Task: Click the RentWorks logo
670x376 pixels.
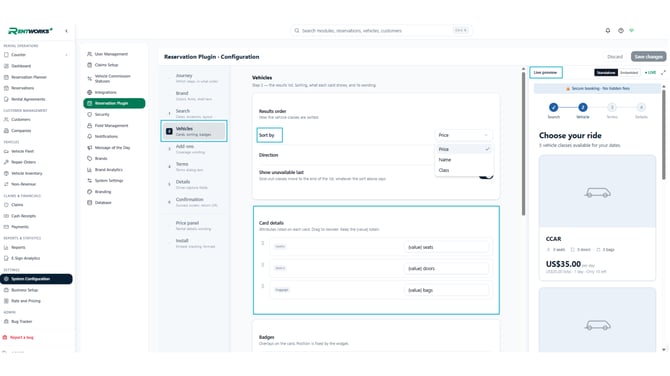Action: (30, 31)
